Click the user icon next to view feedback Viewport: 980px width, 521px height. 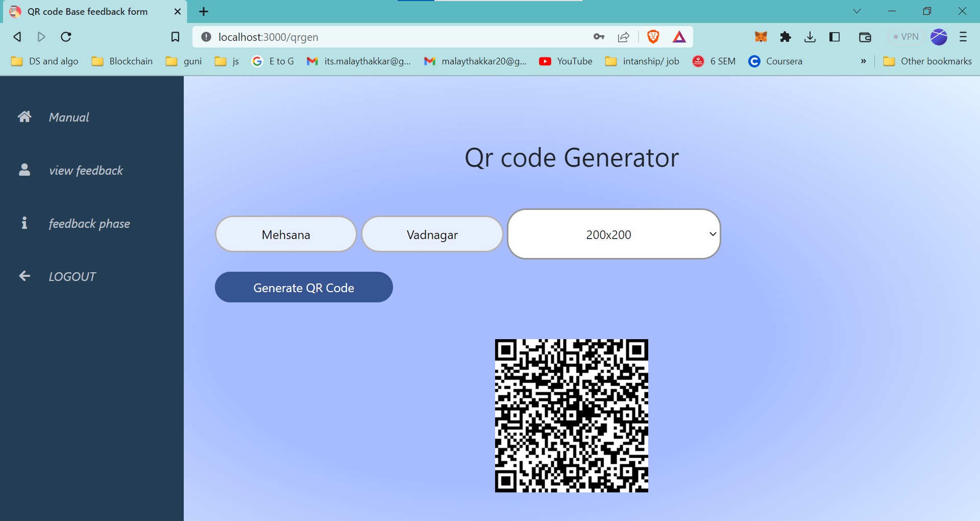point(24,170)
